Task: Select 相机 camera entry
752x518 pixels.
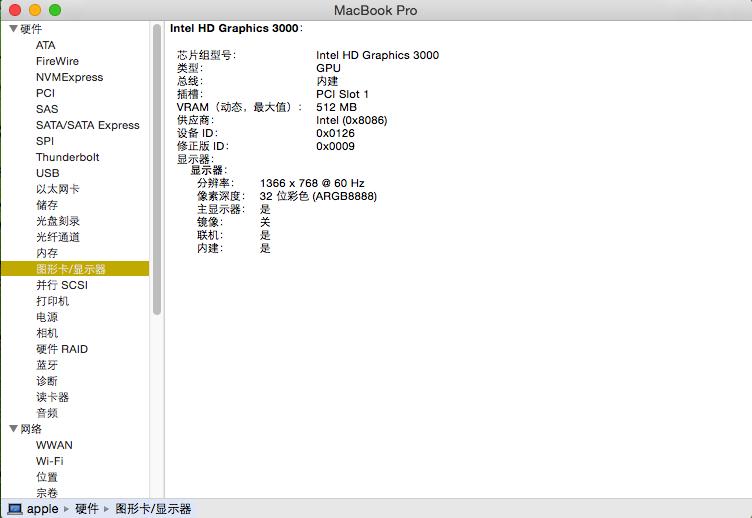Action: tap(47, 333)
